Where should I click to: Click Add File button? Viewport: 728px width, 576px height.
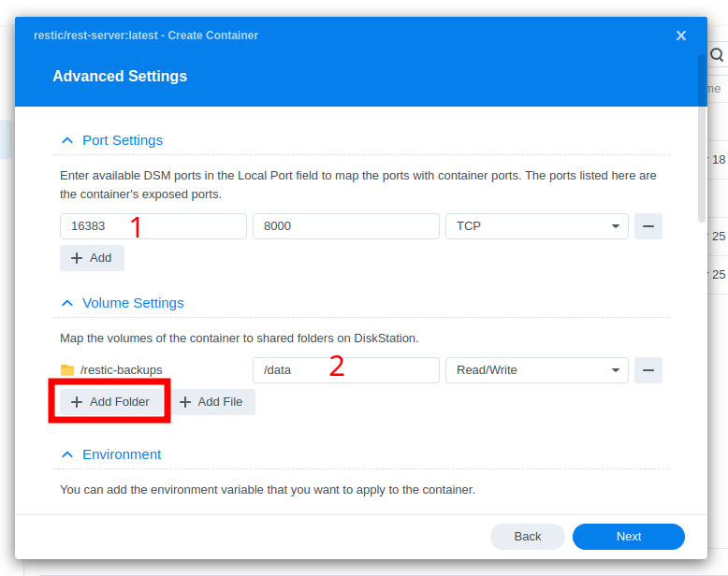pyautogui.click(x=212, y=402)
